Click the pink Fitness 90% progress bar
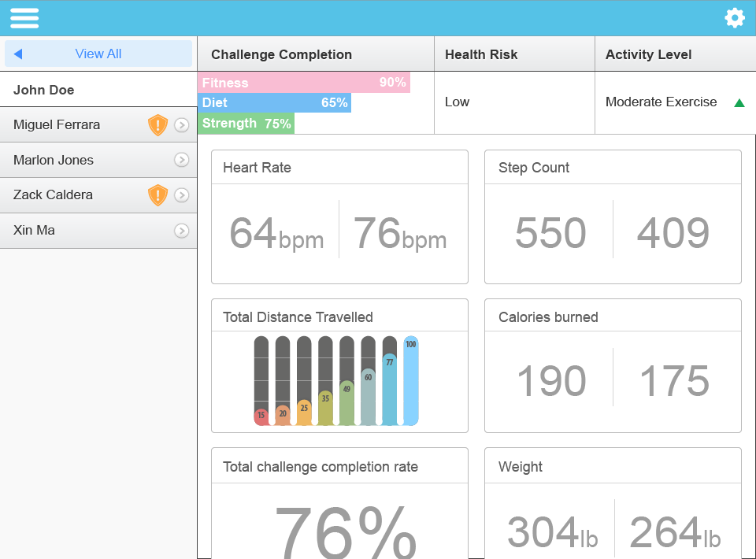Viewport: 756px width, 559px height. [x=303, y=83]
